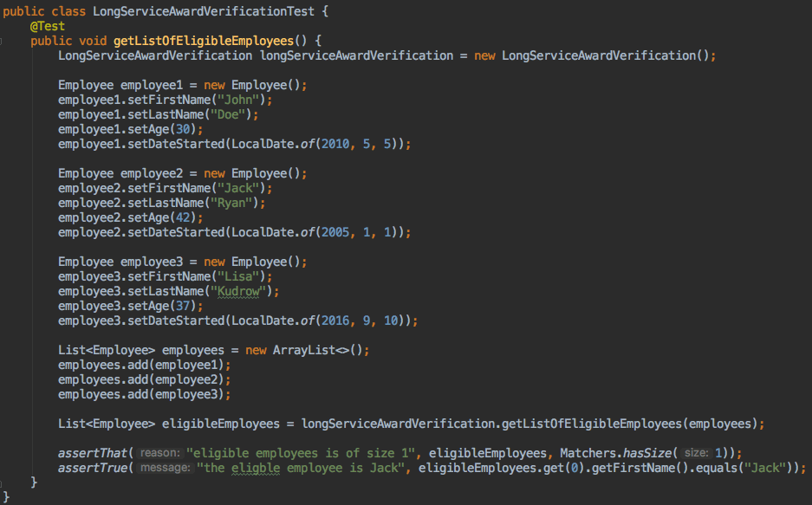
Task: Click "Jack" inside equals() call
Action: pos(765,469)
